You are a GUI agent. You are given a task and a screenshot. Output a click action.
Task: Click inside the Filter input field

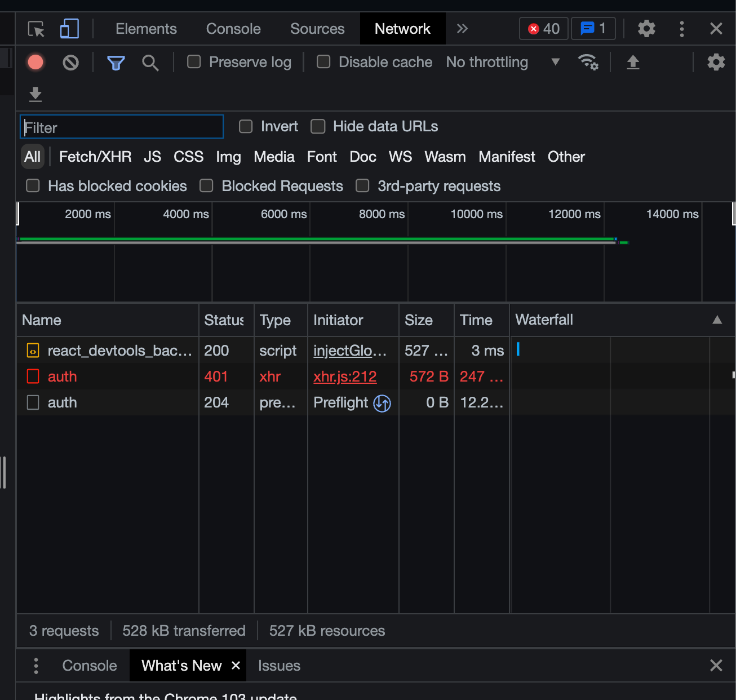click(x=121, y=127)
